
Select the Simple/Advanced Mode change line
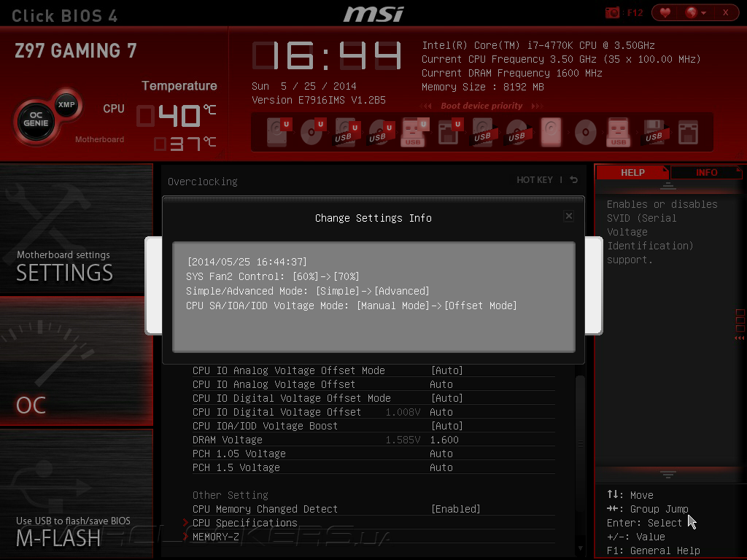(x=307, y=291)
